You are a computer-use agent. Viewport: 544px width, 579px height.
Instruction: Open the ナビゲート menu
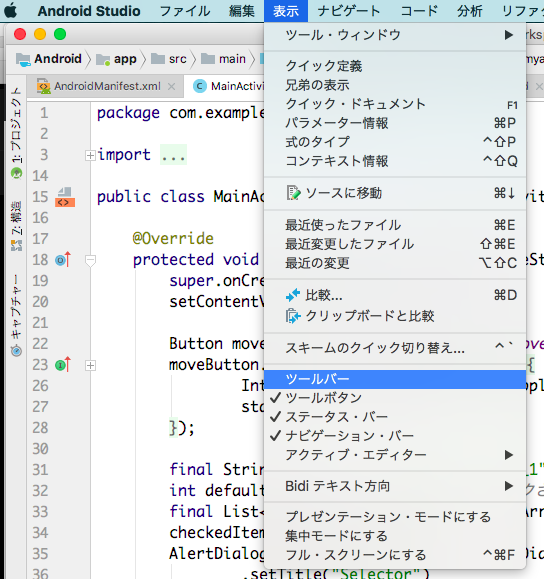349,11
